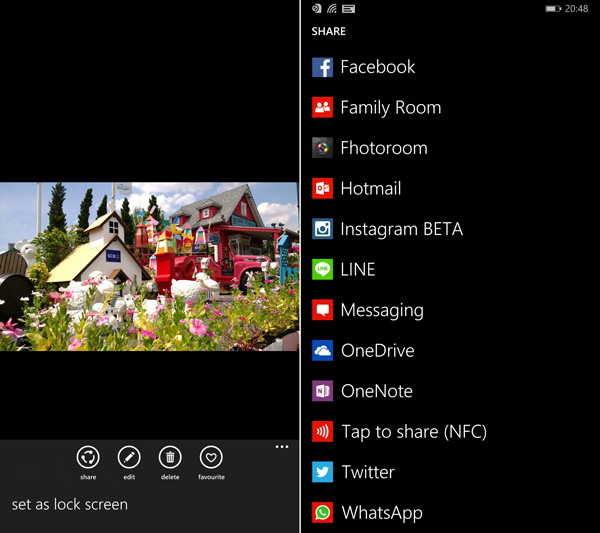This screenshot has height=533, width=600.
Task: Click the Family Room people icon
Action: tap(322, 107)
